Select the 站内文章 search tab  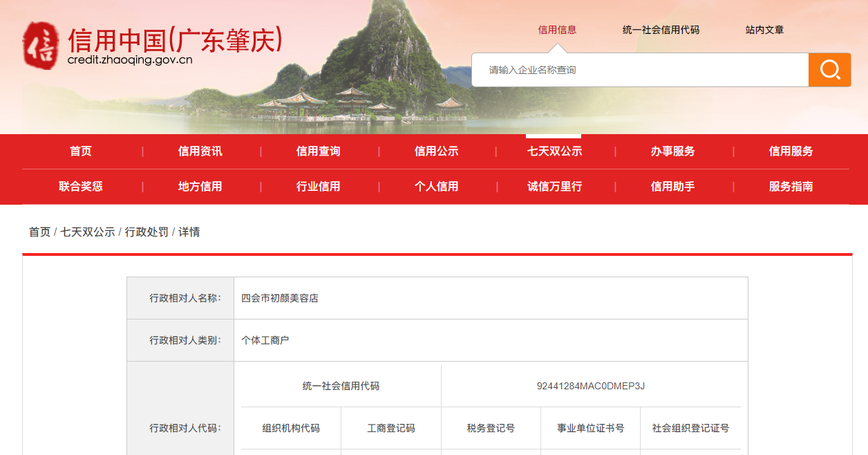pos(764,30)
